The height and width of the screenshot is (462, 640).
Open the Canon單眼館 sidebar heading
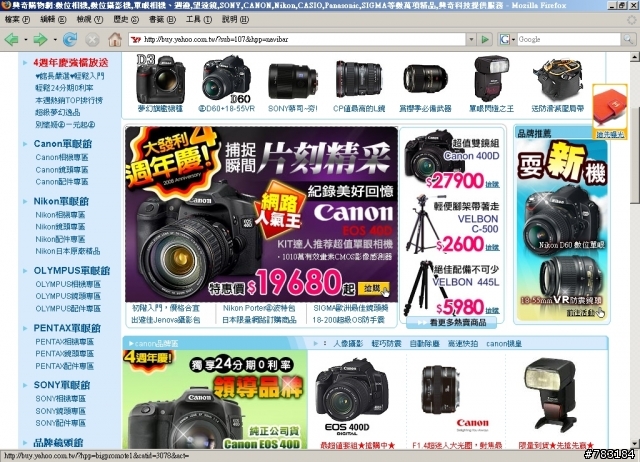pyautogui.click(x=62, y=144)
